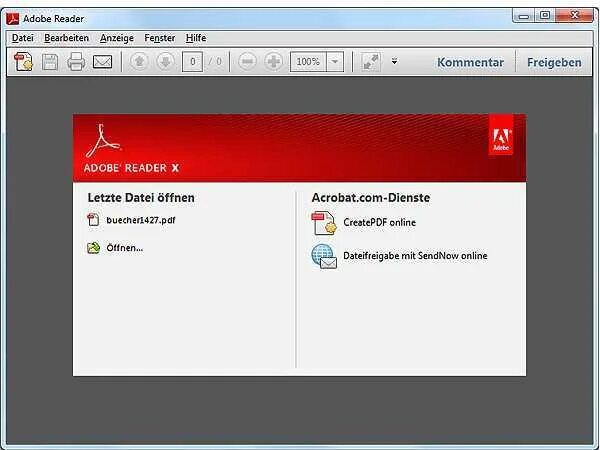Click the Adobe Reader title bar logo
Screen dimensions: 600x450
tap(13, 18)
